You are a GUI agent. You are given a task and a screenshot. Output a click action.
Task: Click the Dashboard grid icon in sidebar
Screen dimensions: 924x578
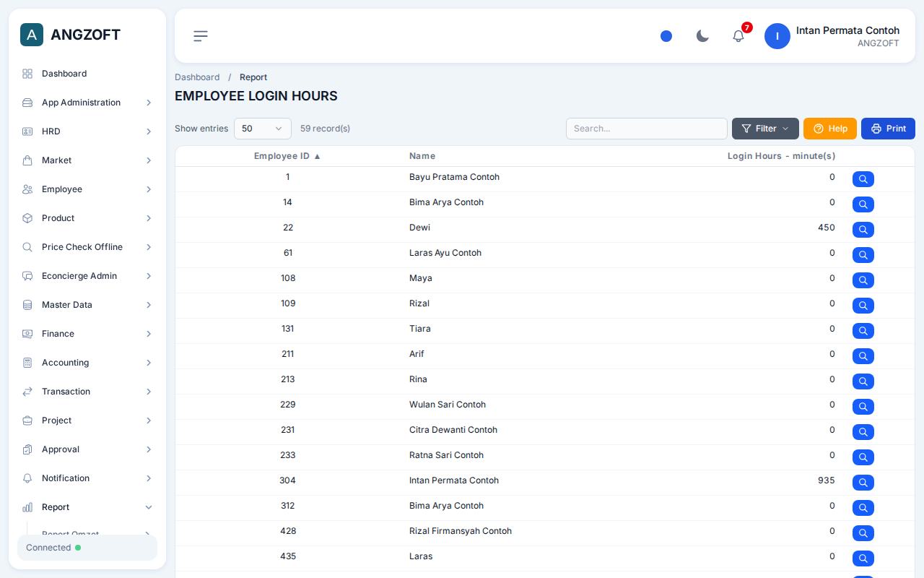27,74
